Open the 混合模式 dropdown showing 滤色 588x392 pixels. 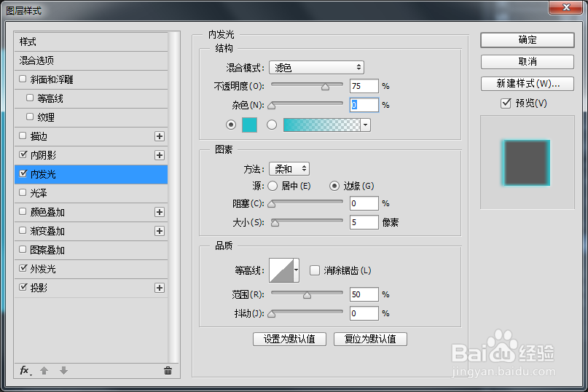click(x=316, y=68)
